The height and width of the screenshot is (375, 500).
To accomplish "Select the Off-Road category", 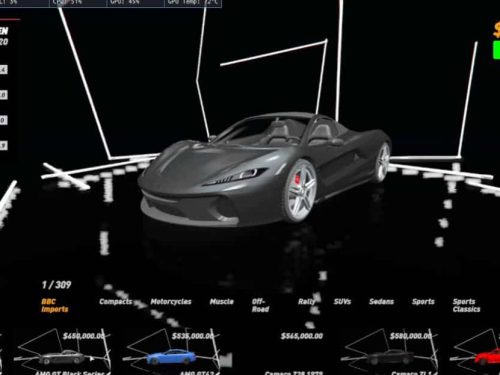I will (x=260, y=305).
